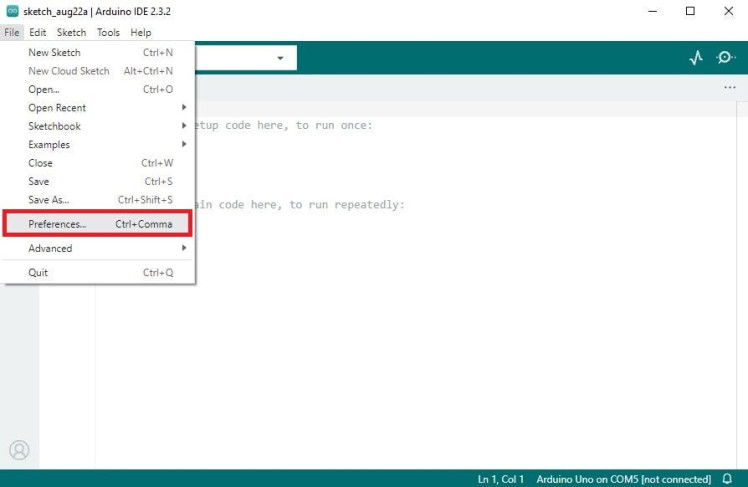Open the editor tab options ellipsis

point(730,87)
